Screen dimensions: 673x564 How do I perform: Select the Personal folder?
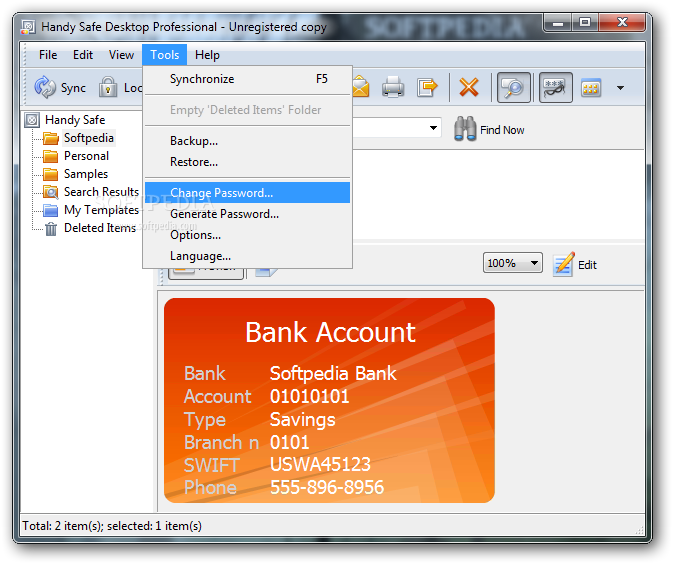click(86, 156)
